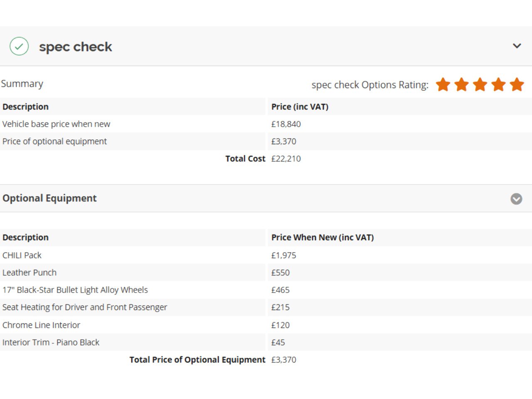Click the fifth orange rating star
This screenshot has height=399, width=532.
(517, 84)
